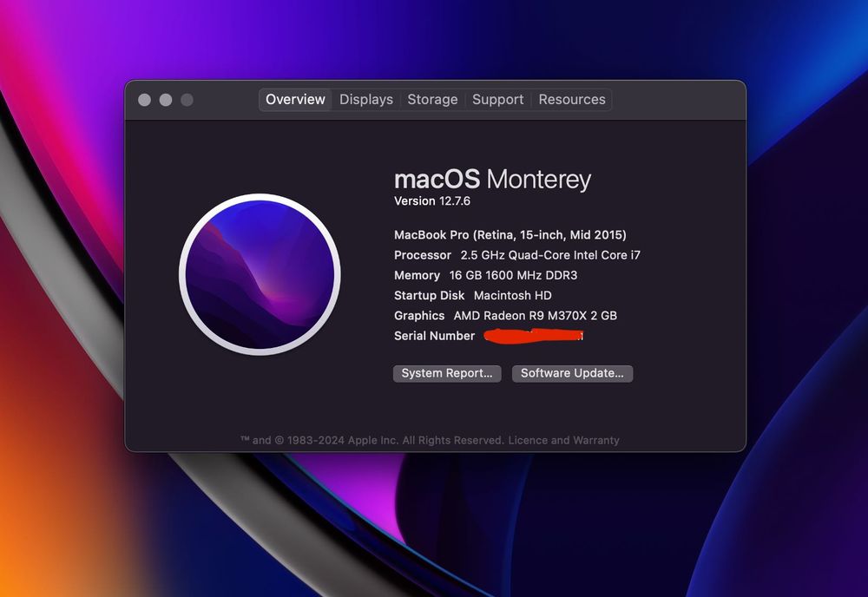
Task: Click the macOS Monterey logo image
Action: click(x=260, y=274)
